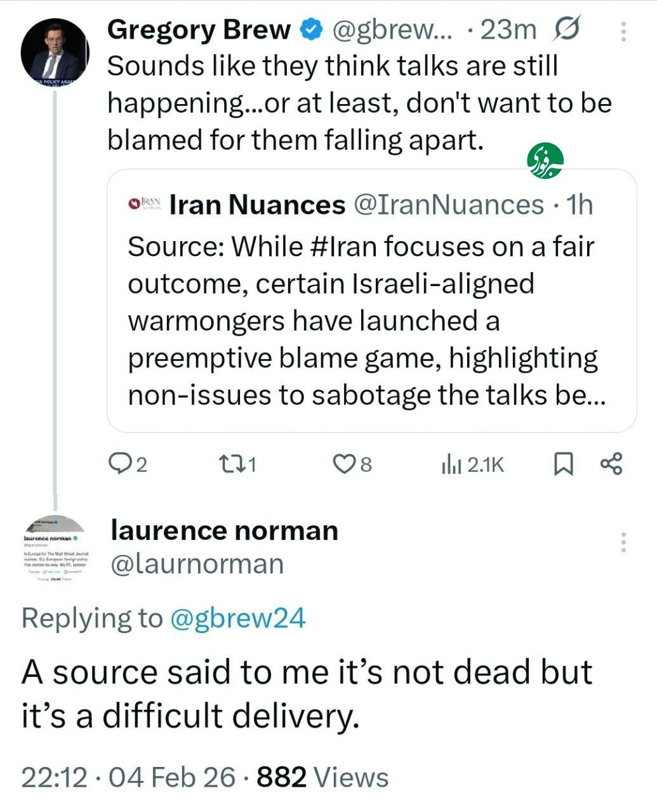The width and height of the screenshot is (657, 812).
Task: Open Gregory Brew's profile picture
Action: 54,53
